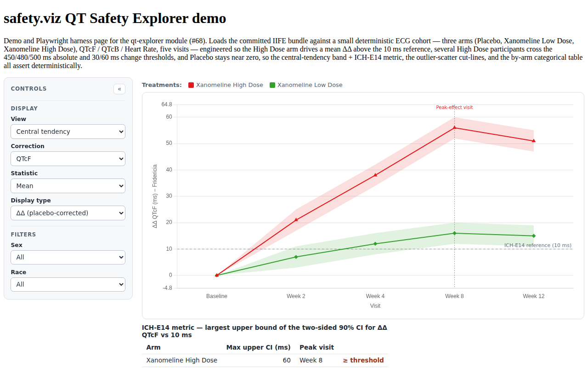Click the Peak visit column header
Viewport: 588px width, 368px height.
pyautogui.click(x=317, y=347)
